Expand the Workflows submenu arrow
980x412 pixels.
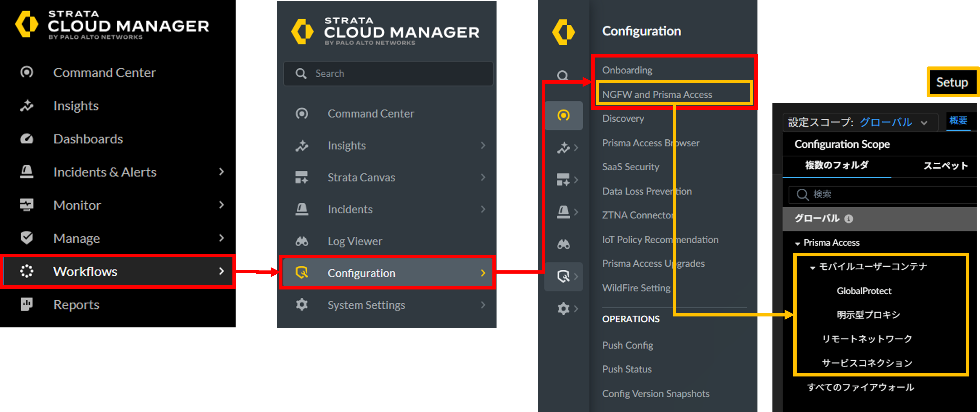click(x=221, y=271)
